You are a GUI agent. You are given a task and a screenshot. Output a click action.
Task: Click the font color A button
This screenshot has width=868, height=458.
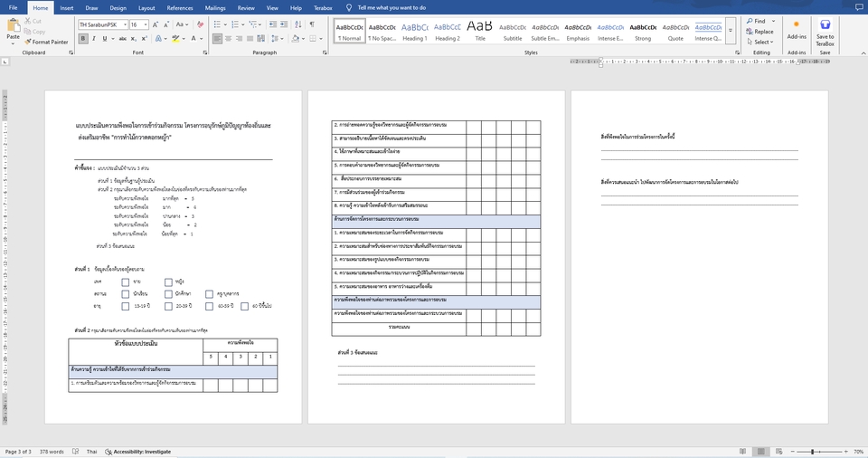point(193,38)
